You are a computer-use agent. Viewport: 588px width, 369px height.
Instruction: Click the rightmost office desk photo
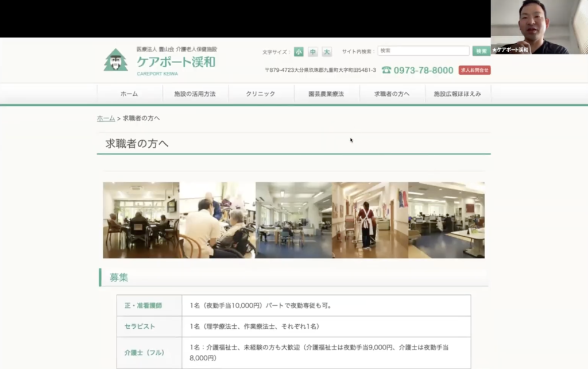tap(447, 220)
